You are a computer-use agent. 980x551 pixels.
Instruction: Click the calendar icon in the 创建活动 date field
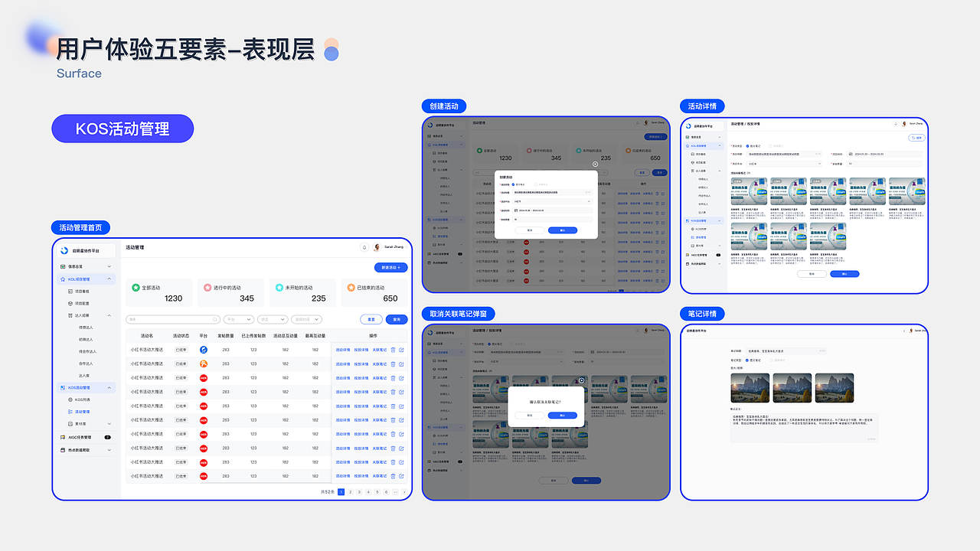pos(515,210)
